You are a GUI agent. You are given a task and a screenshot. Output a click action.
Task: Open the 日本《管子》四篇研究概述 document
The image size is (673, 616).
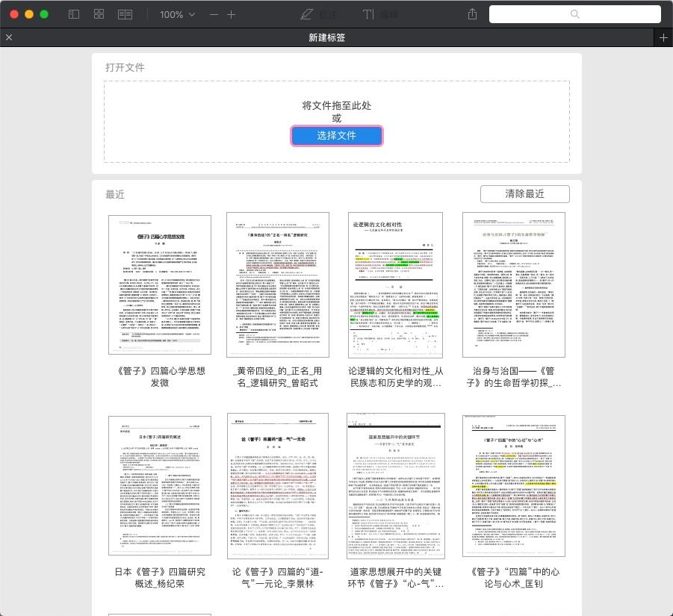159,485
